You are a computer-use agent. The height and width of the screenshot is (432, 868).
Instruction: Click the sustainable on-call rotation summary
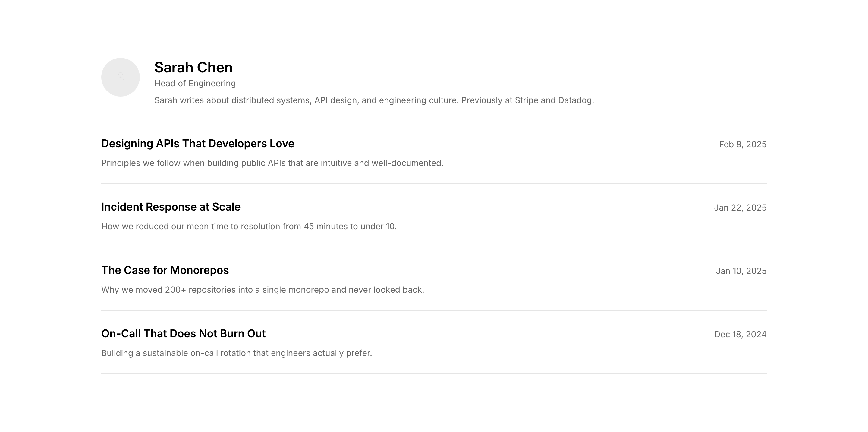pos(237,354)
